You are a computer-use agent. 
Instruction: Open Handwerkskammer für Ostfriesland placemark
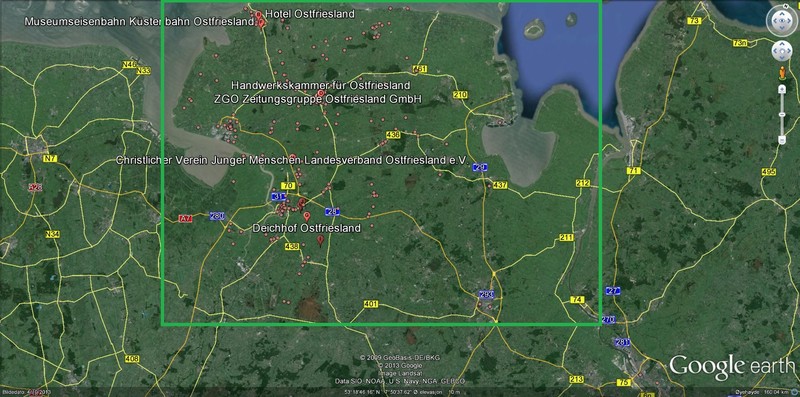coord(320,85)
